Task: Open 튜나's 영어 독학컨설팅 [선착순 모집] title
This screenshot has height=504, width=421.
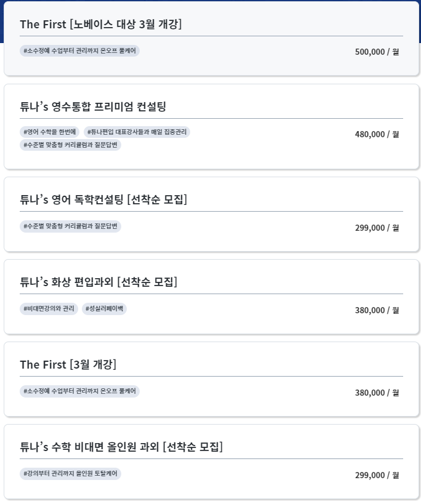Action: pos(103,199)
